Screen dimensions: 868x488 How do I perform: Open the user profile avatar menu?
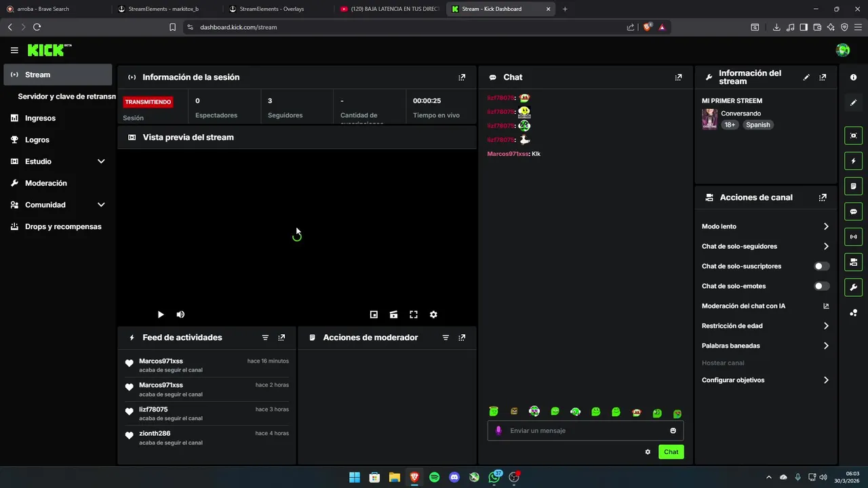point(843,50)
